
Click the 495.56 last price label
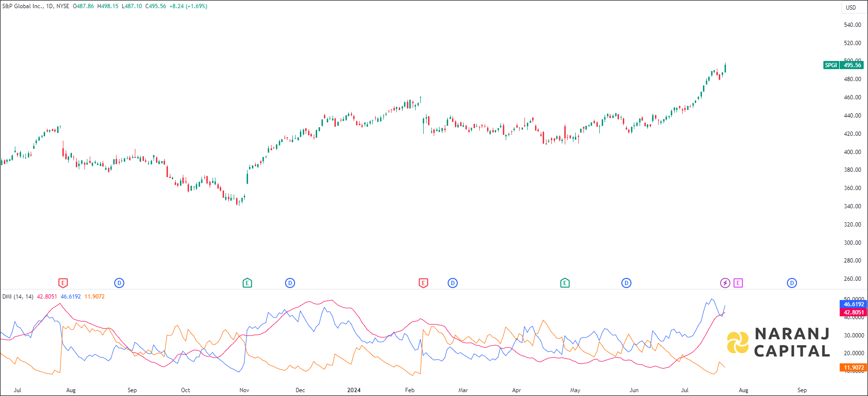(852, 65)
